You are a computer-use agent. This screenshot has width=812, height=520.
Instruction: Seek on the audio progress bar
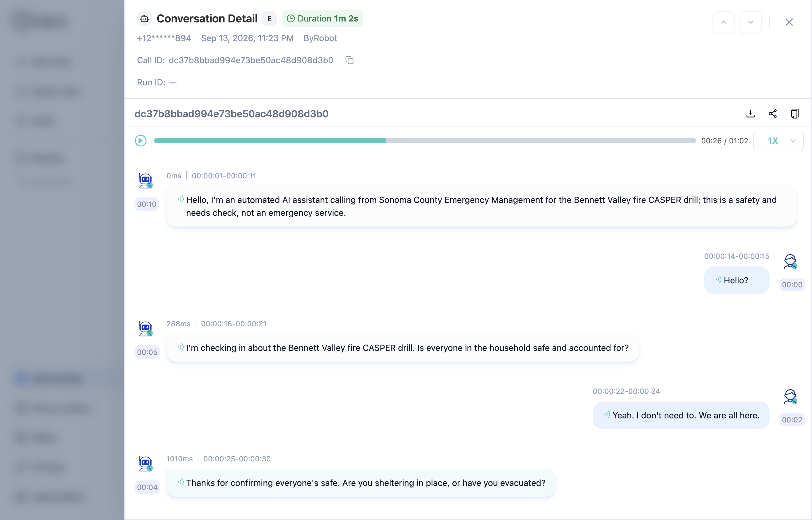pyautogui.click(x=425, y=141)
